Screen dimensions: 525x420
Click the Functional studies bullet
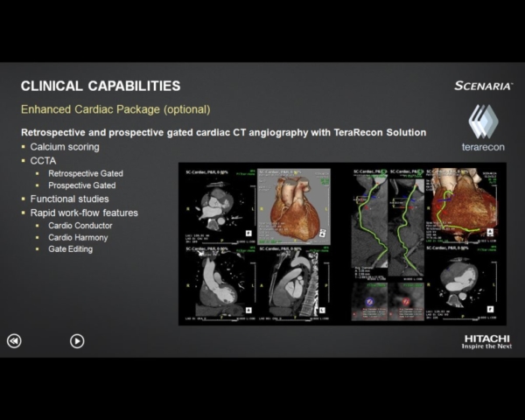point(70,199)
